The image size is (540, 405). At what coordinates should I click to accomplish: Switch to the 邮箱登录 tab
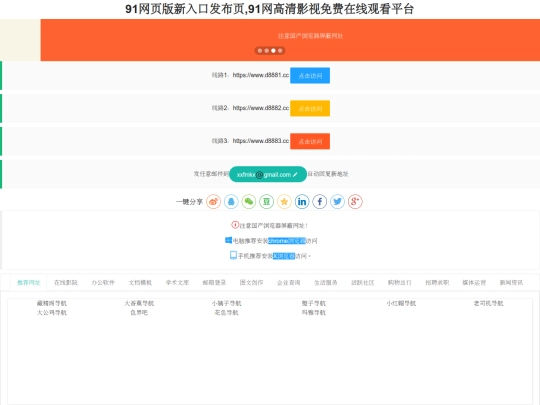point(214,283)
